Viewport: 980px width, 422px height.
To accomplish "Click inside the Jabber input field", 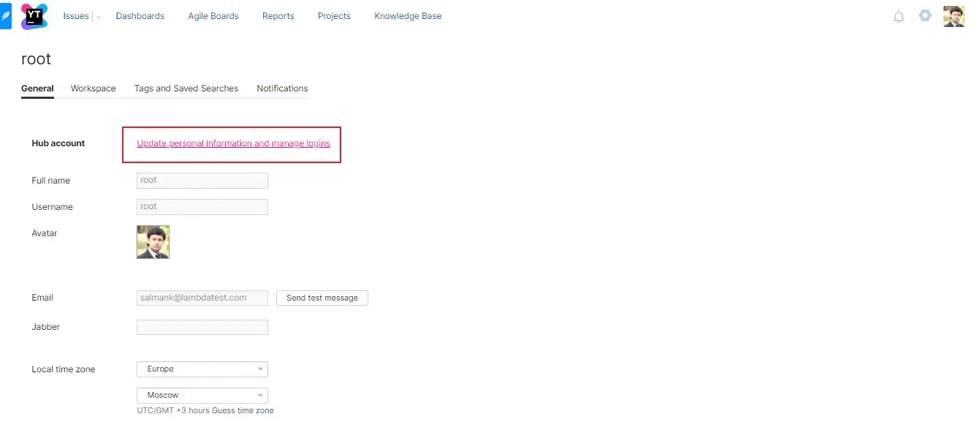I will coord(202,328).
